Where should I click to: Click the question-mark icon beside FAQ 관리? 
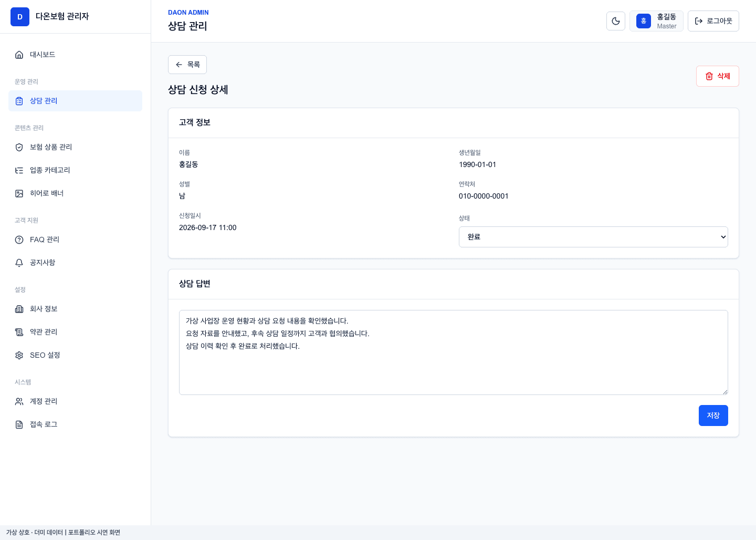(x=19, y=240)
